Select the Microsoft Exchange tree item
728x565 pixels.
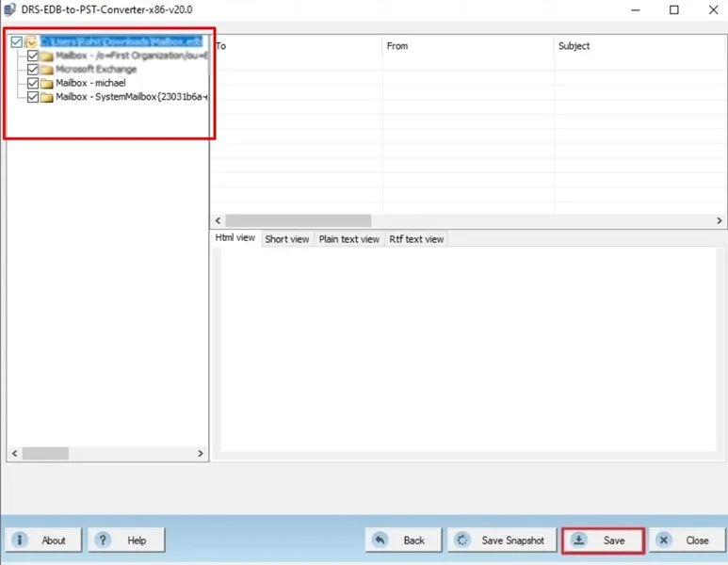click(96, 70)
